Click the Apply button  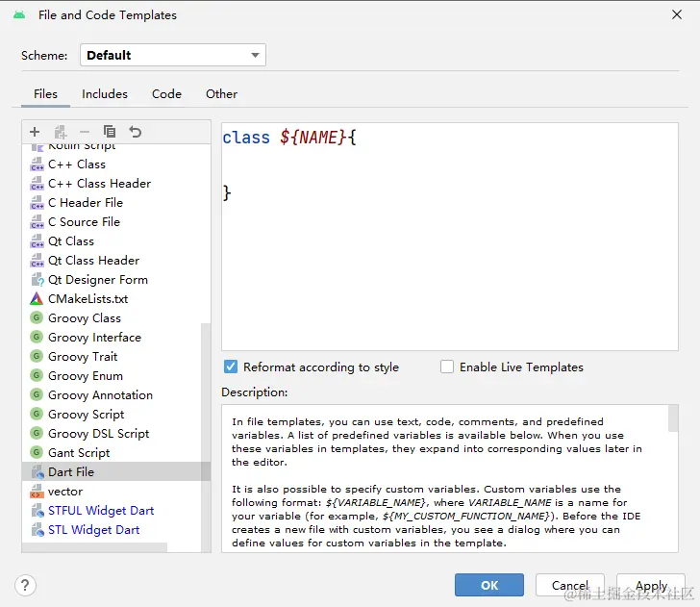click(651, 585)
